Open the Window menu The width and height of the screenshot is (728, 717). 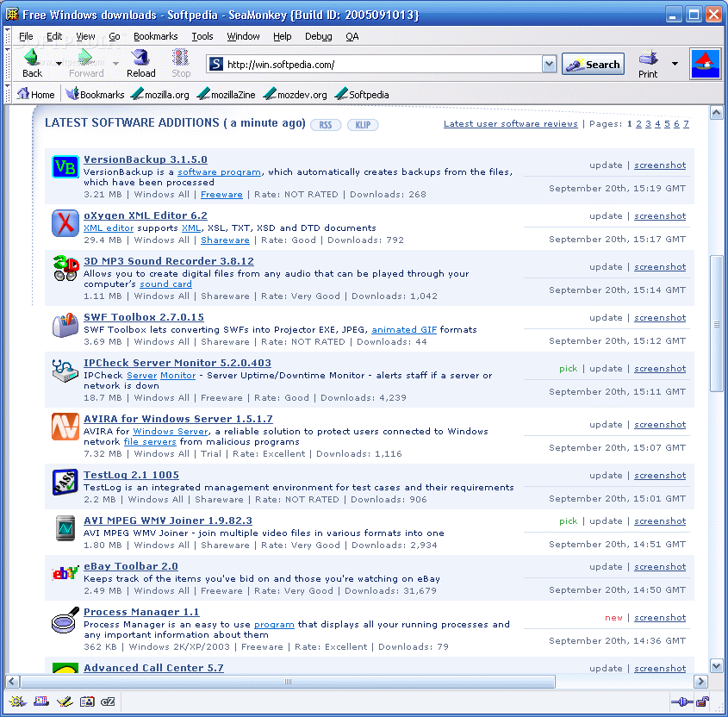tap(243, 36)
